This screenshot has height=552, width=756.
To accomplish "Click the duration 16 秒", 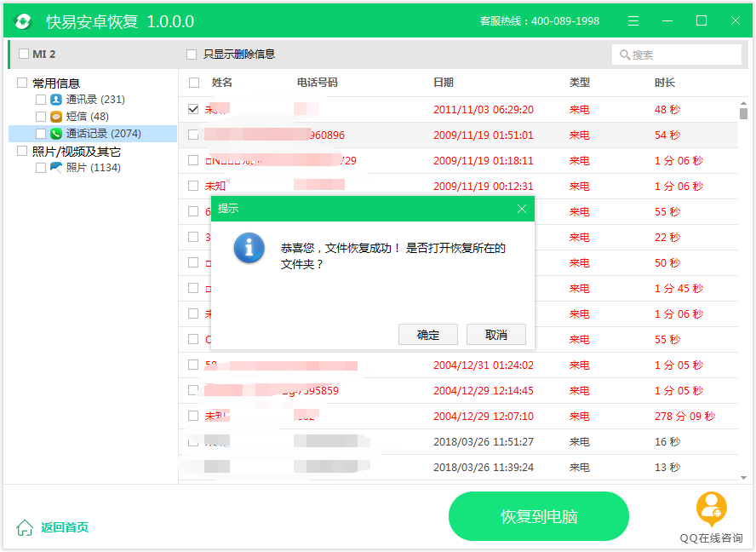I will point(667,442).
